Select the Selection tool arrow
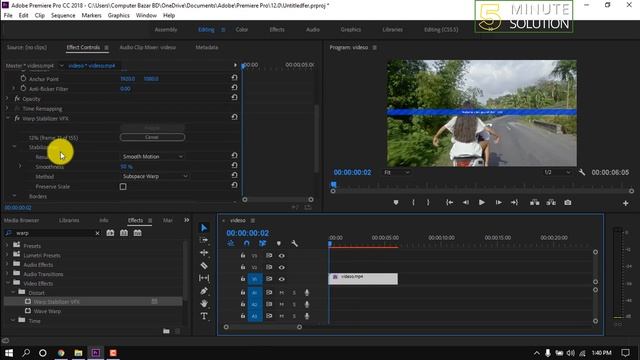Screen dimensions: 640x360 tap(204, 228)
